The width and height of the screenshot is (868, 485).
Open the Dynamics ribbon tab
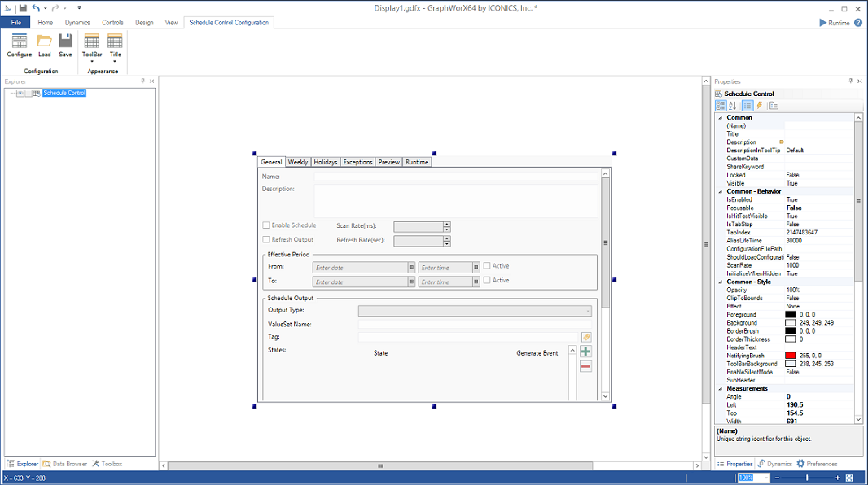pyautogui.click(x=77, y=23)
